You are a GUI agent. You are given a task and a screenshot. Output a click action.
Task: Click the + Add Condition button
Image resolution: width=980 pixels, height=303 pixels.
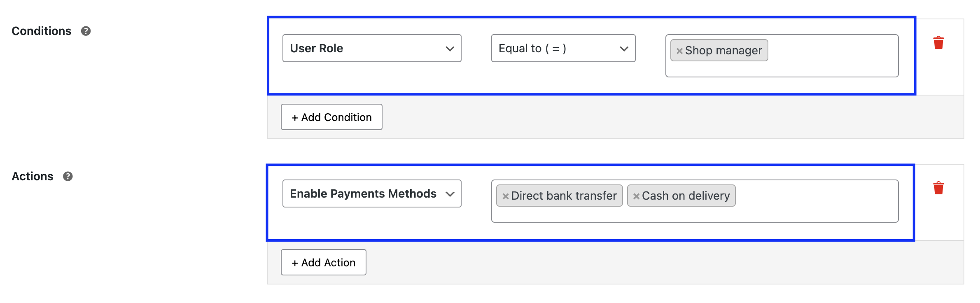click(x=331, y=117)
